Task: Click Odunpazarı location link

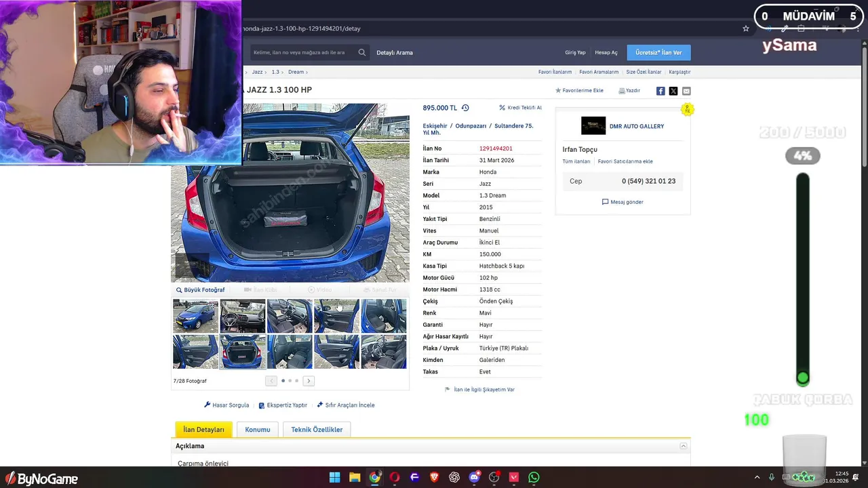Action: pyautogui.click(x=471, y=125)
